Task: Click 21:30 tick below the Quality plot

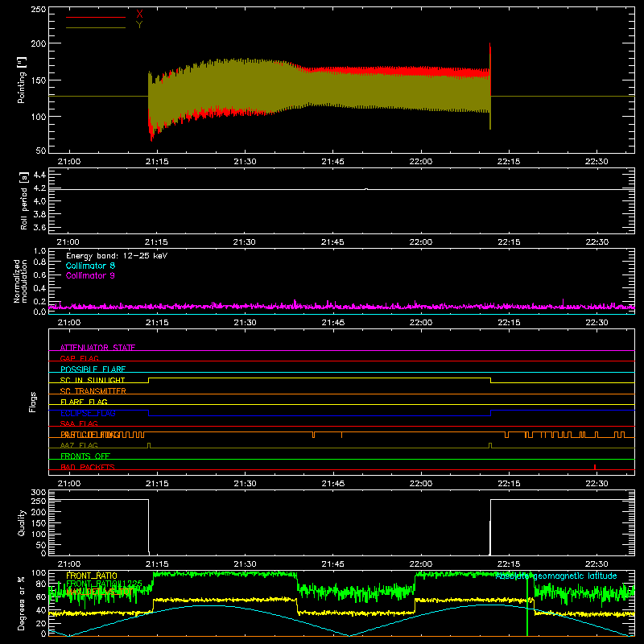Action: pyautogui.click(x=245, y=564)
